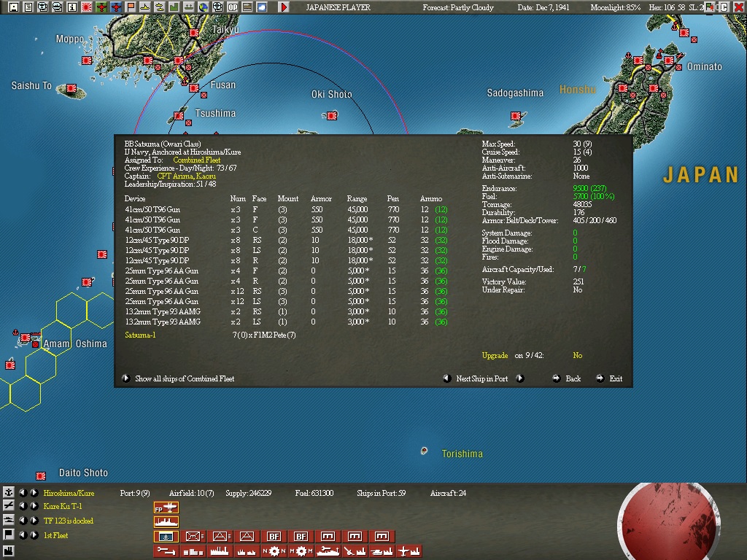747x560 pixels.
Task: Click the single yellow ship toolbar icon
Action: [x=145, y=7]
